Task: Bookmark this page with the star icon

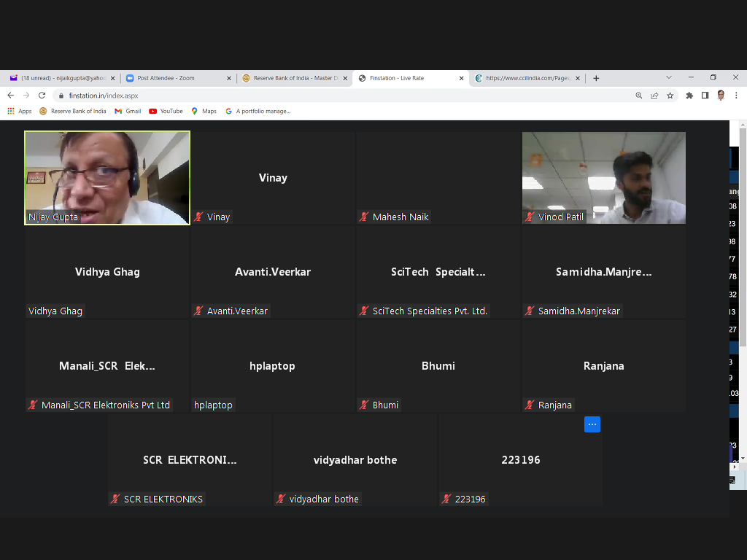Action: pos(670,96)
